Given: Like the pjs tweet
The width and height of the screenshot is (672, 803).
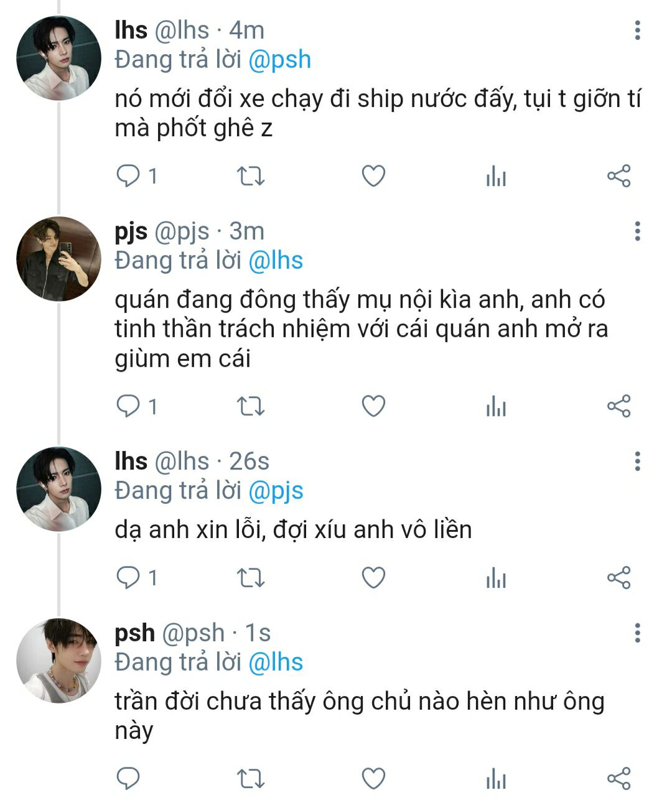Looking at the screenshot, I should pyautogui.click(x=373, y=406).
